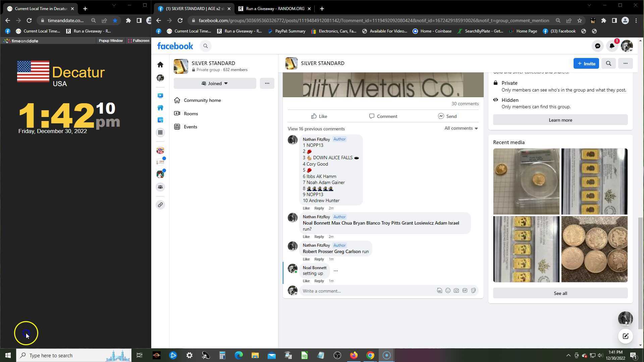644x362 pixels.
Task: Open Events in group menu
Action: pos(190,127)
